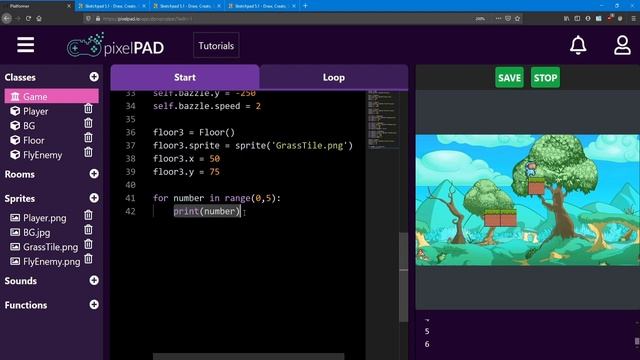640x360 pixels.
Task: Open the browser application menu
Action: coord(633,18)
